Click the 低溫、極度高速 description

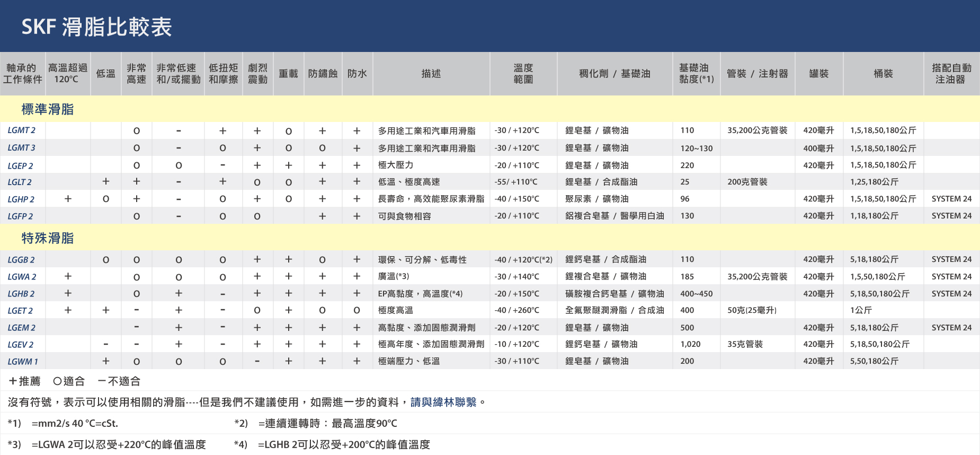click(x=409, y=182)
